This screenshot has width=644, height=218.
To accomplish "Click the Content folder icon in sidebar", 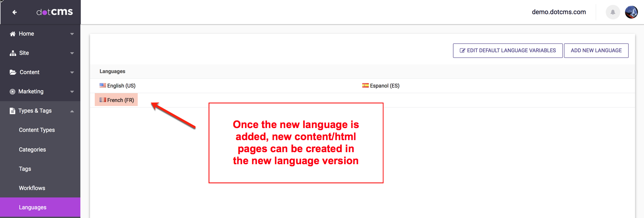I will (x=13, y=72).
